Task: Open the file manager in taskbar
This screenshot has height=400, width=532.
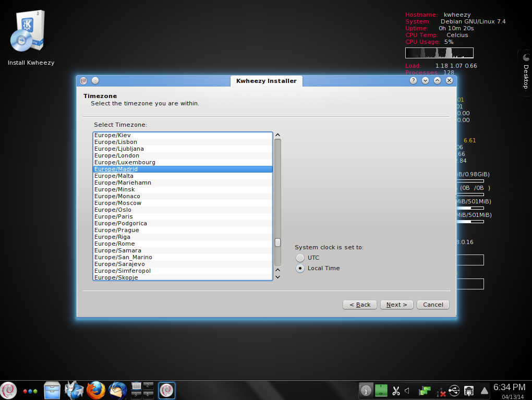Action: (52, 391)
